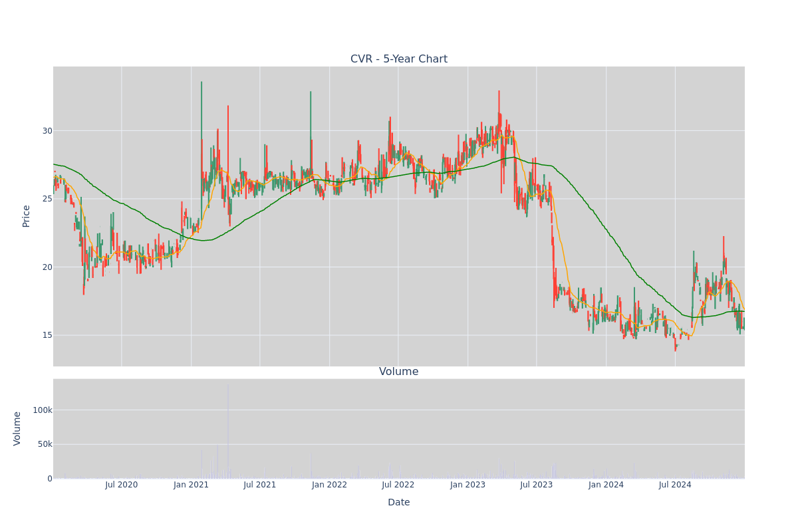798x532 pixels.
Task: Click the 'Jul 2021' date tick
Action: click(260, 485)
